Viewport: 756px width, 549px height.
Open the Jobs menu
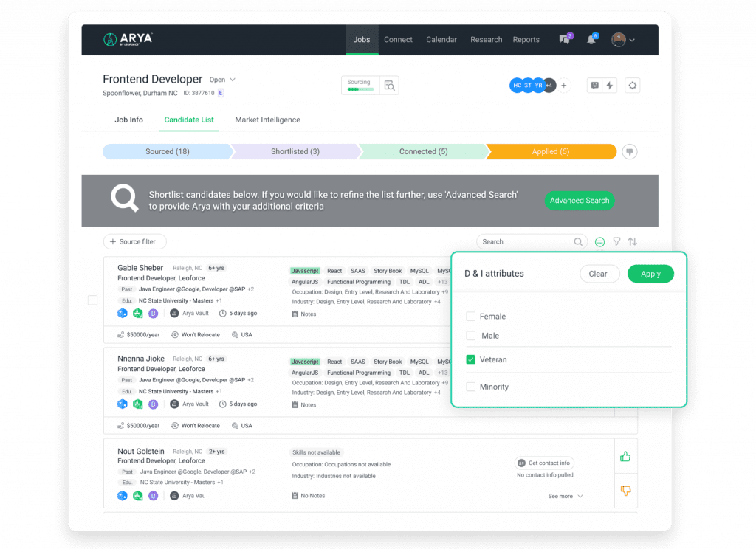[x=362, y=40]
